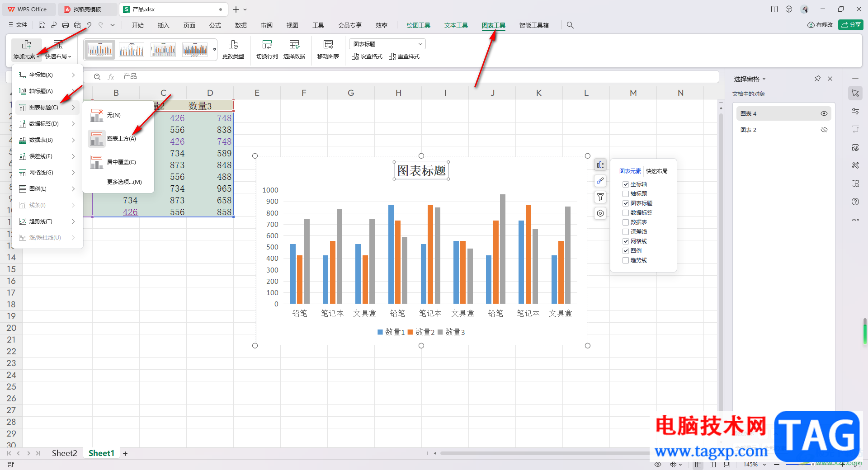
Task: Switch to the 开始 tab
Action: tap(138, 25)
